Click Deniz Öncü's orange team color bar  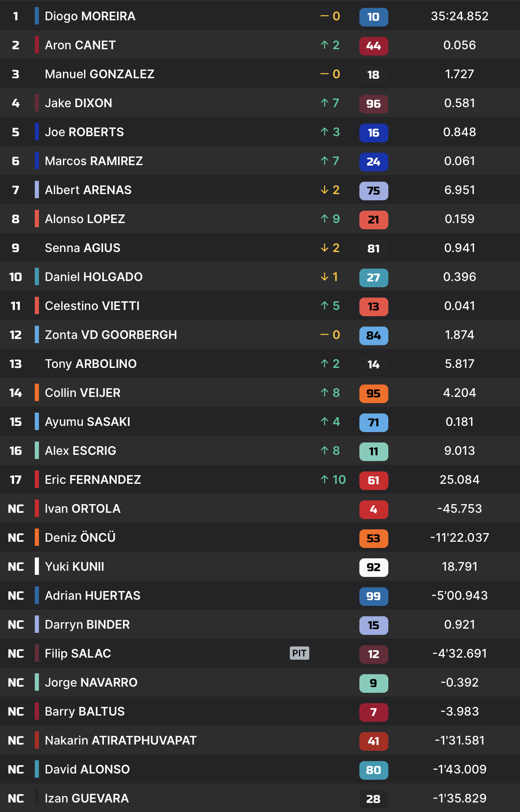coord(37,538)
